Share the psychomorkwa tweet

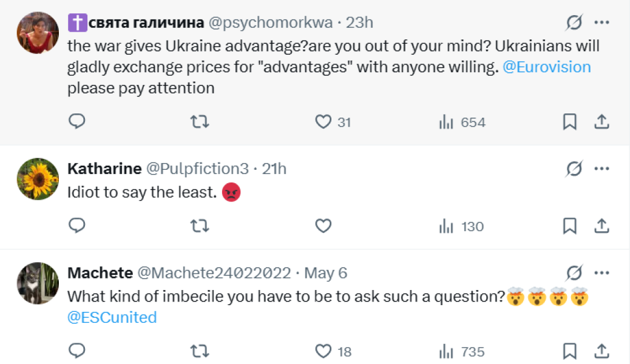point(601,122)
